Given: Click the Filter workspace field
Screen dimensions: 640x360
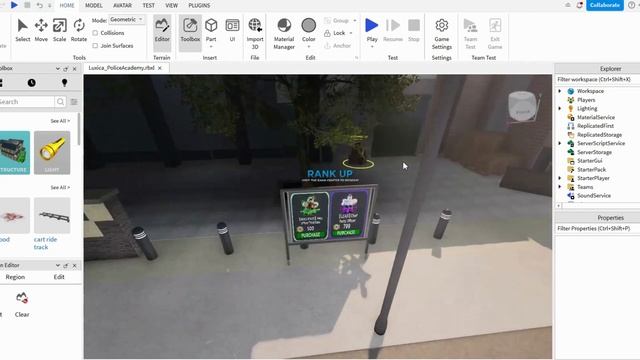Looking at the screenshot, I should (598, 79).
